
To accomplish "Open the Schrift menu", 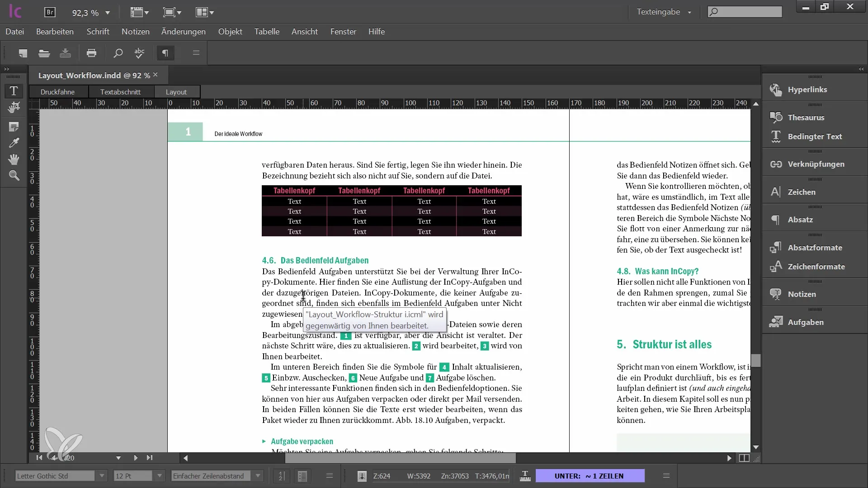I will [98, 31].
